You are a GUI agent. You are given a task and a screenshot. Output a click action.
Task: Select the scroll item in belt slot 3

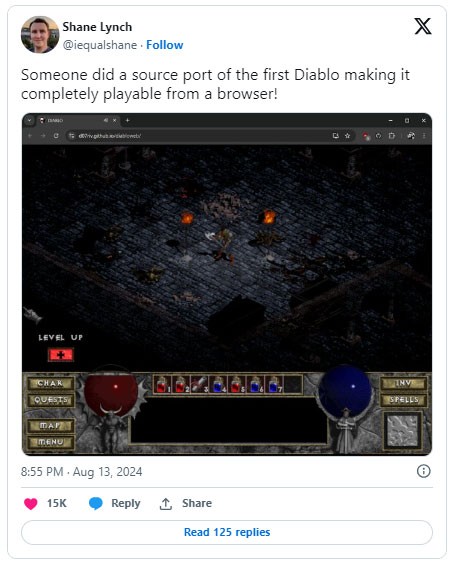pos(199,385)
